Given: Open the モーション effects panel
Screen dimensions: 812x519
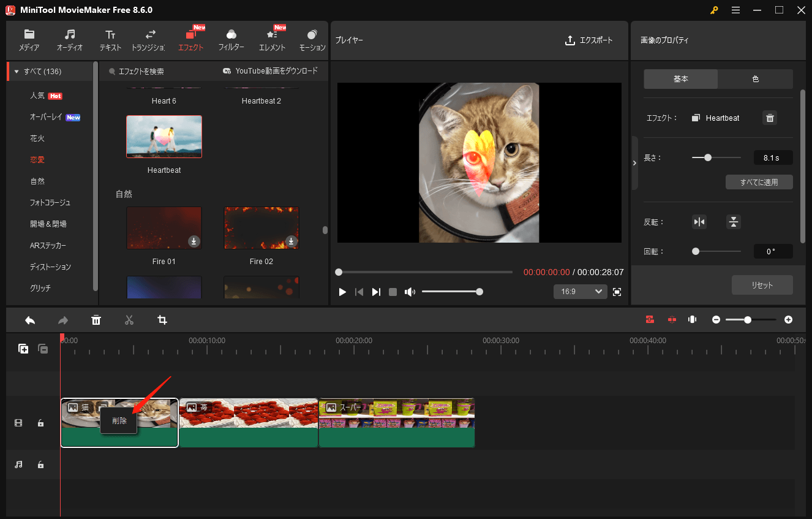Looking at the screenshot, I should [x=312, y=40].
